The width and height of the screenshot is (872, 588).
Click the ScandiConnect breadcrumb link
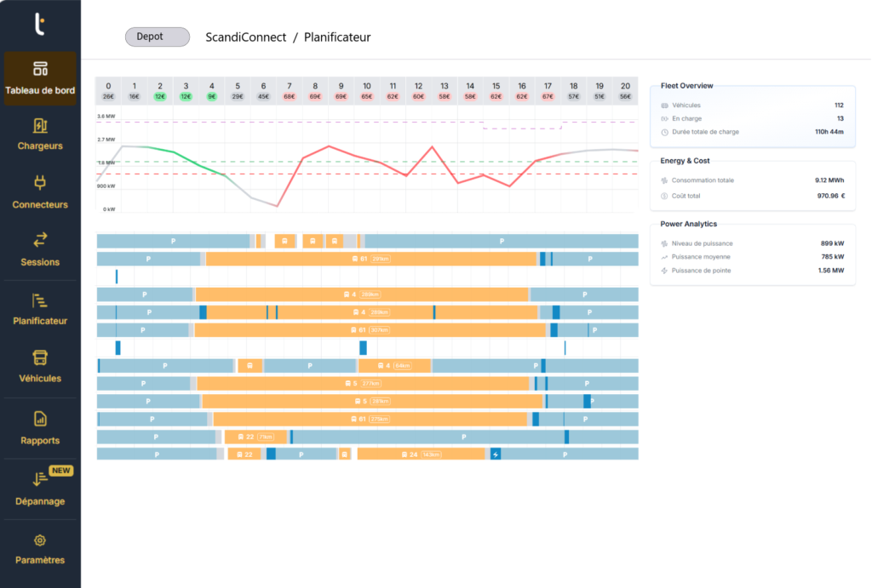[x=245, y=37]
